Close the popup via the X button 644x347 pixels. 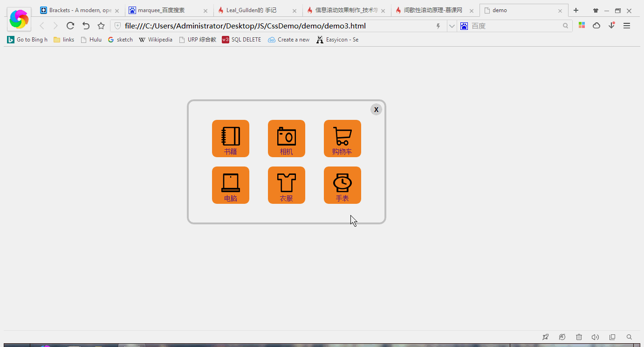[376, 109]
